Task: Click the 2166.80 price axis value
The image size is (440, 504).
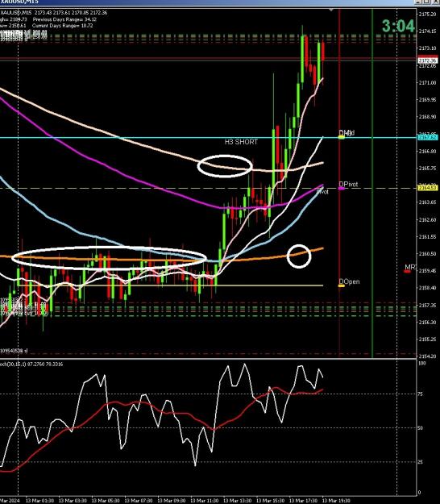Action: click(428, 151)
